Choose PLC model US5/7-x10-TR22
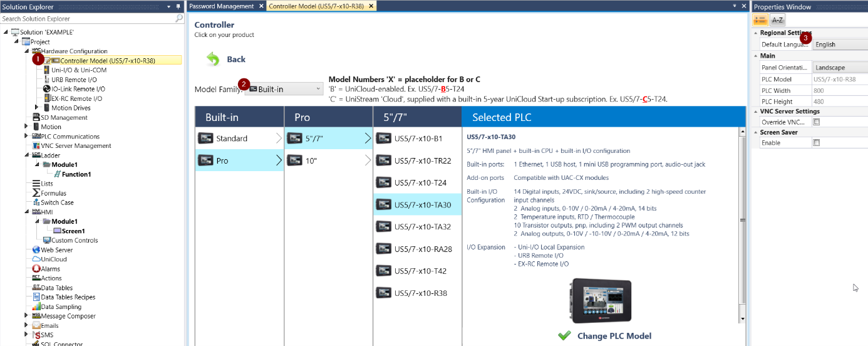The height and width of the screenshot is (346, 868). click(x=418, y=160)
